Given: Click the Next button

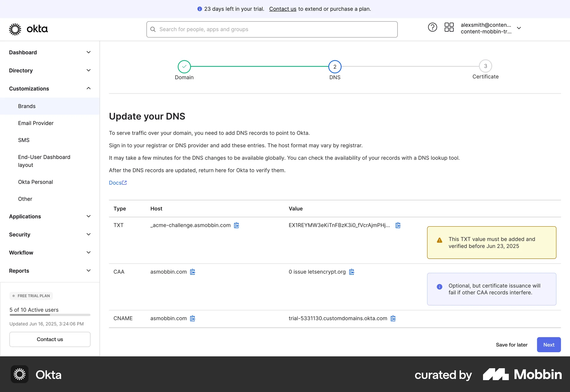Looking at the screenshot, I should click(549, 344).
